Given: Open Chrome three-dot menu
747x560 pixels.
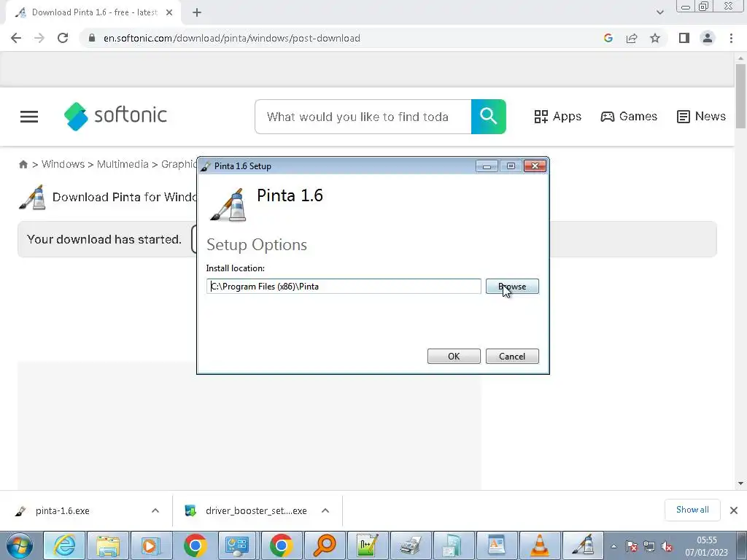Looking at the screenshot, I should pyautogui.click(x=731, y=38).
